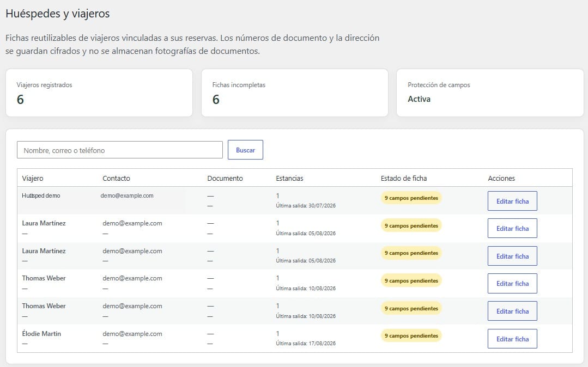Select the Estado de ficha column header
Viewport: 588px width, 367px height.
(403, 179)
